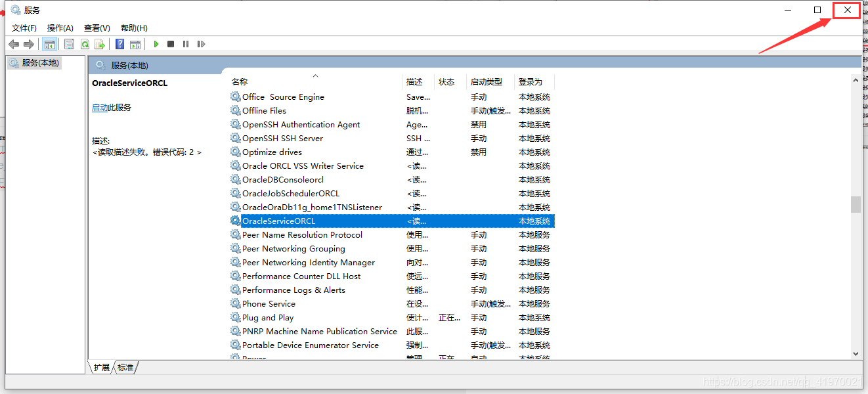Click the Save... description of Office Source Engine
This screenshot has height=394, width=868.
[x=418, y=97]
